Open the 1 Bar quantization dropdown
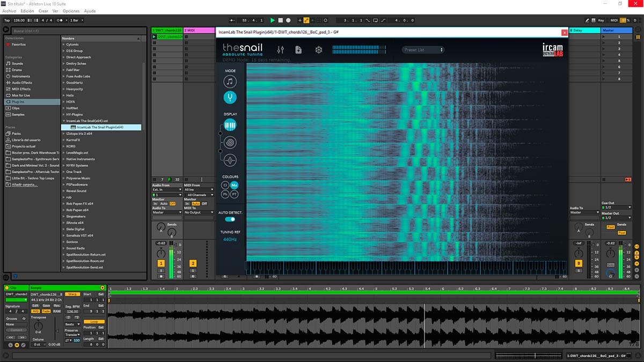Viewport: 644px width, 362px height. pyautogui.click(x=76, y=20)
